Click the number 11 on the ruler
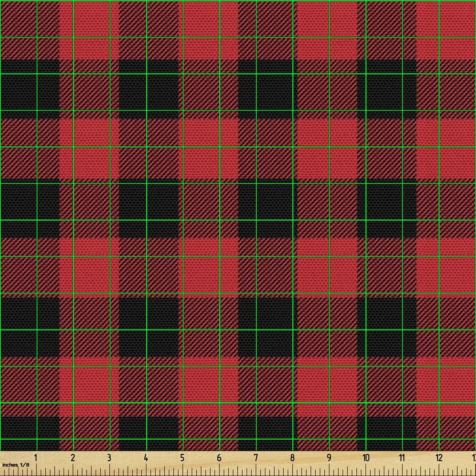This screenshot has height=476, width=476. pyautogui.click(x=402, y=458)
